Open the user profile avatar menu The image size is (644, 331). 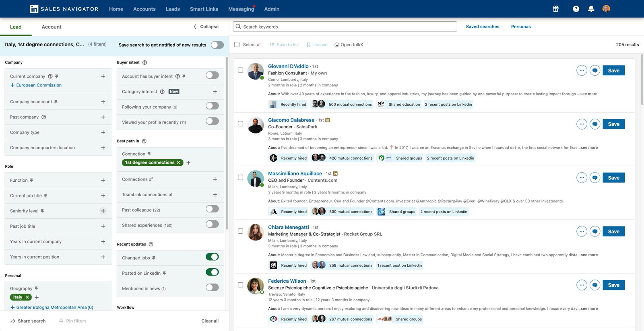[606, 9]
